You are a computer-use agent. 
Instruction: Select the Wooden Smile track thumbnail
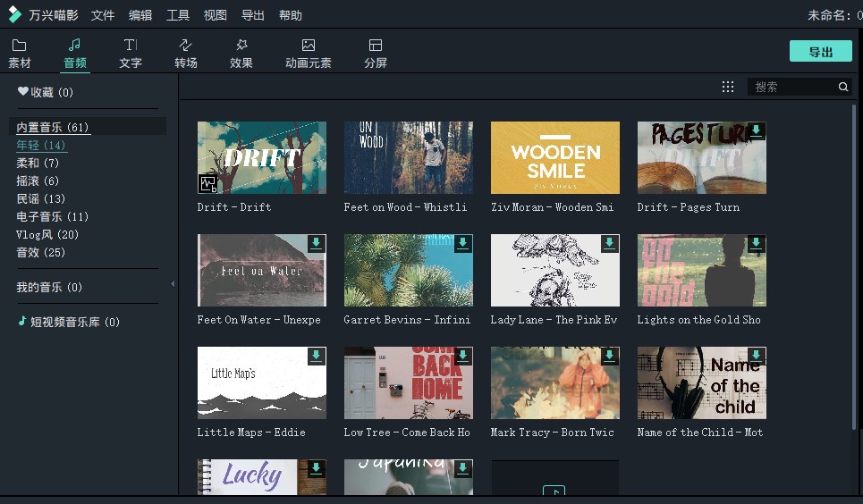click(x=554, y=157)
